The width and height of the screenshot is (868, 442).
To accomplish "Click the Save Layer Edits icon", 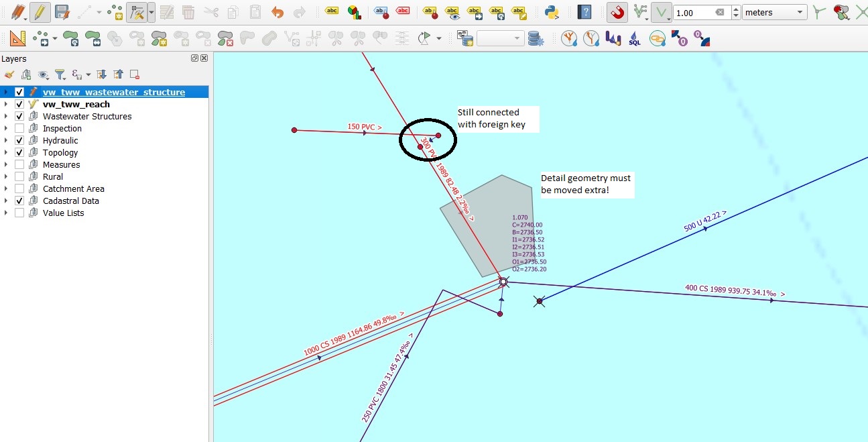I will 62,12.
